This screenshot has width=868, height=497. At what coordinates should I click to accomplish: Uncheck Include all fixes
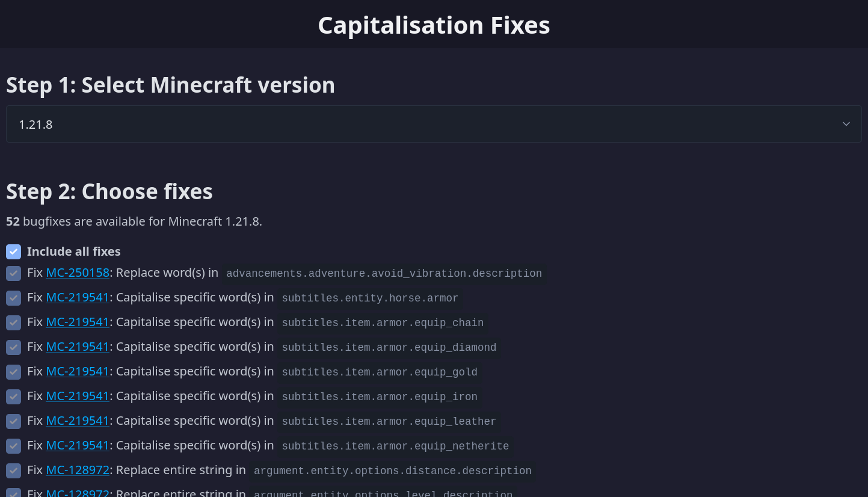point(13,252)
